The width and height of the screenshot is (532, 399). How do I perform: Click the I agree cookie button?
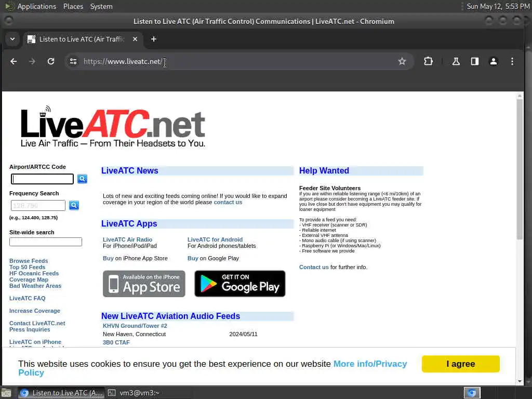(461, 364)
